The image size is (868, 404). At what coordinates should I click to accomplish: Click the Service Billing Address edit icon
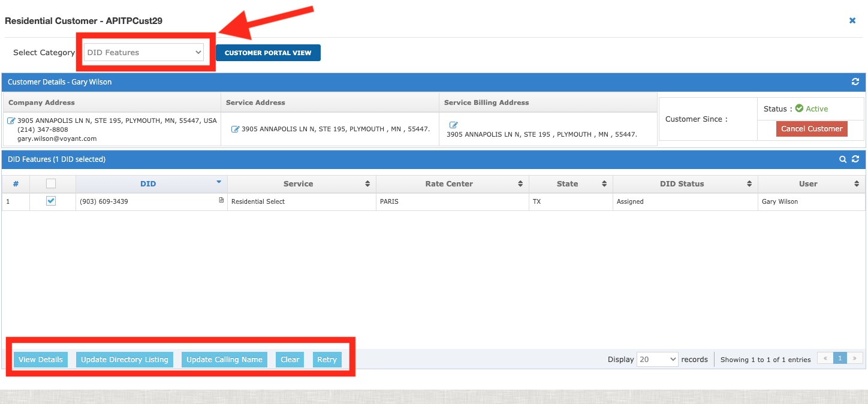pos(454,125)
